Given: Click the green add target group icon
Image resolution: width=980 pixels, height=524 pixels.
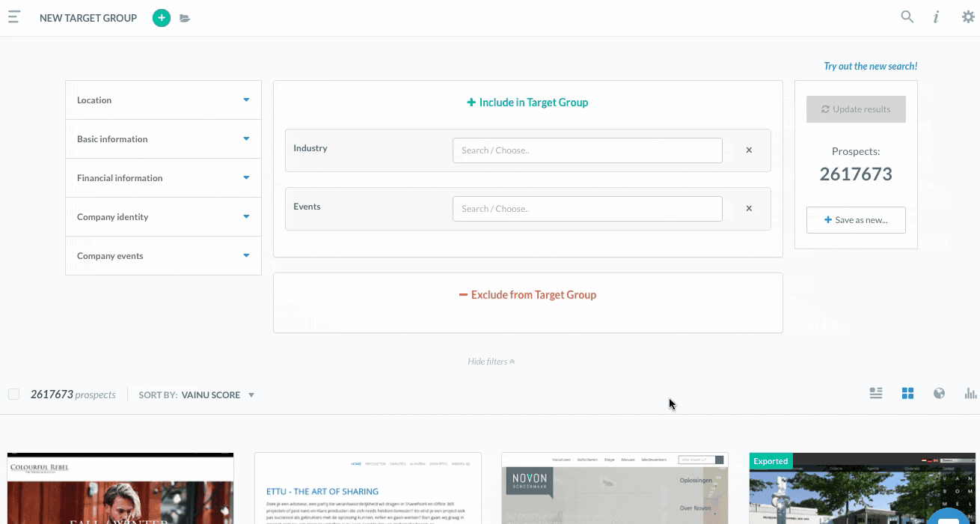Looking at the screenshot, I should (x=161, y=18).
